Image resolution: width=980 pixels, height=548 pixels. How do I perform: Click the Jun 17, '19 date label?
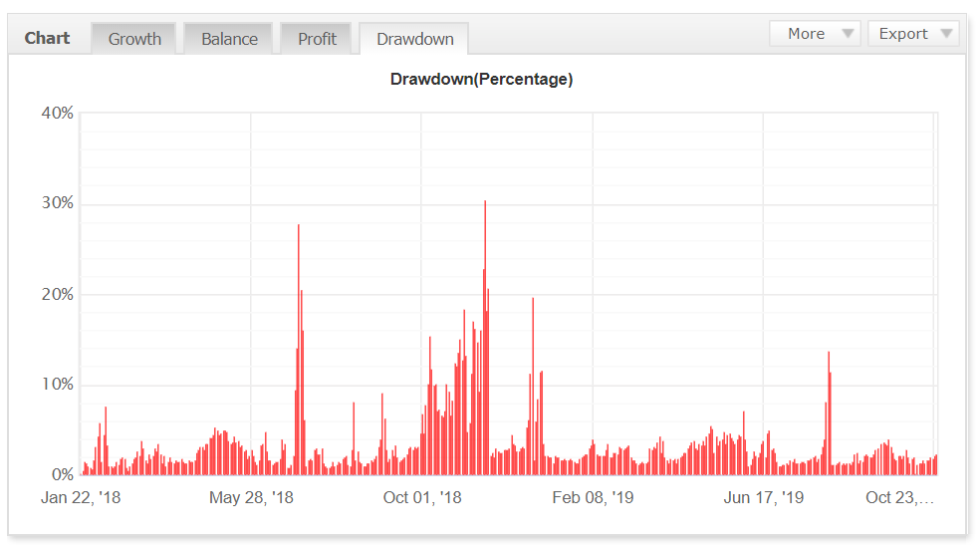pyautogui.click(x=764, y=498)
